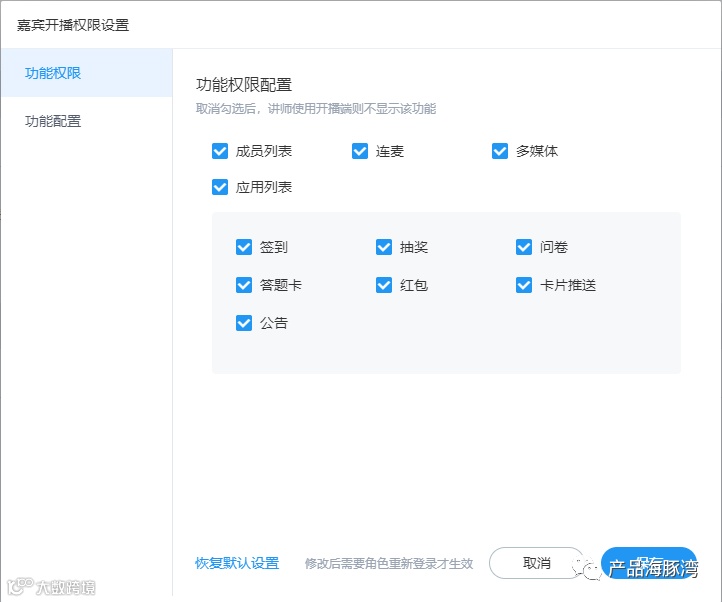Toggle the 抽奖 checkbox
The width and height of the screenshot is (722, 602).
(384, 247)
